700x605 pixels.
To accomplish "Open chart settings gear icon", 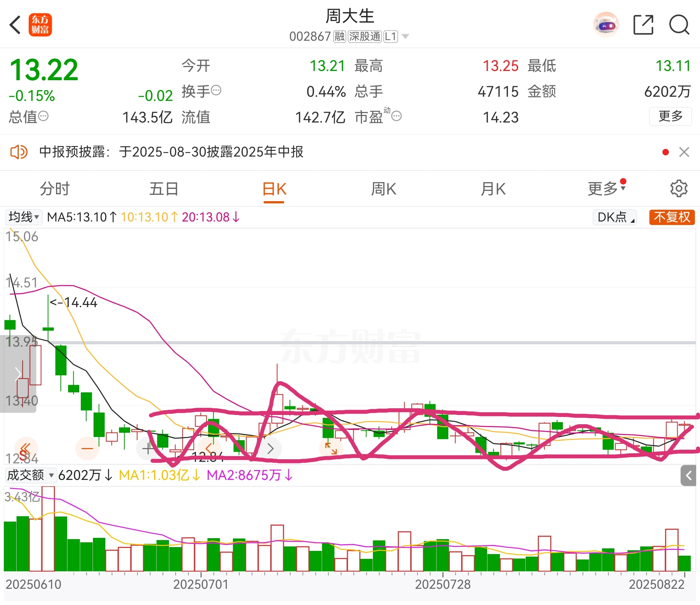I will pyautogui.click(x=679, y=189).
